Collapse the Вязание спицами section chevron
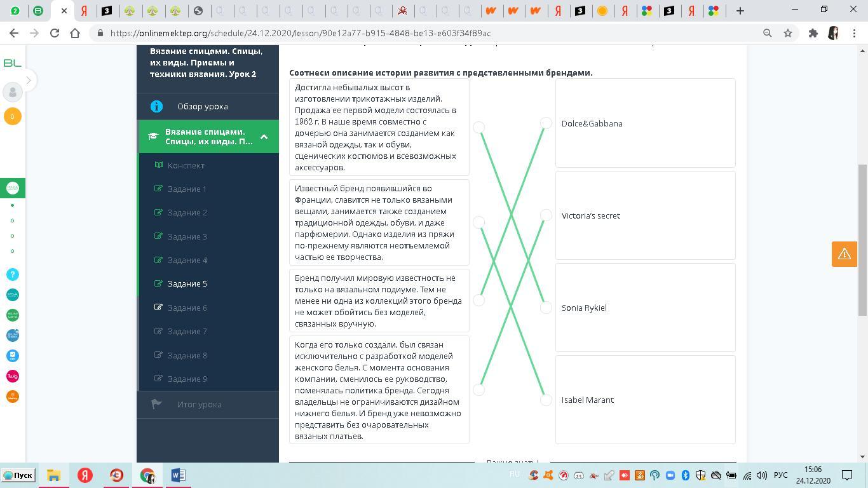 (264, 137)
